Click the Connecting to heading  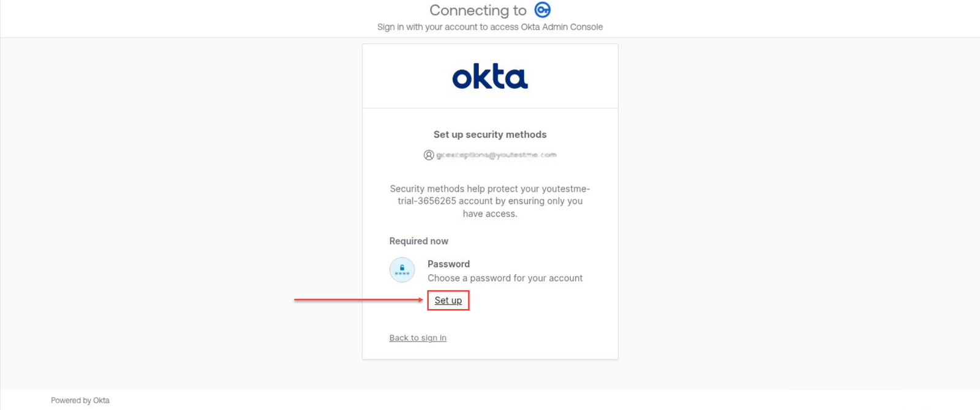coord(478,10)
